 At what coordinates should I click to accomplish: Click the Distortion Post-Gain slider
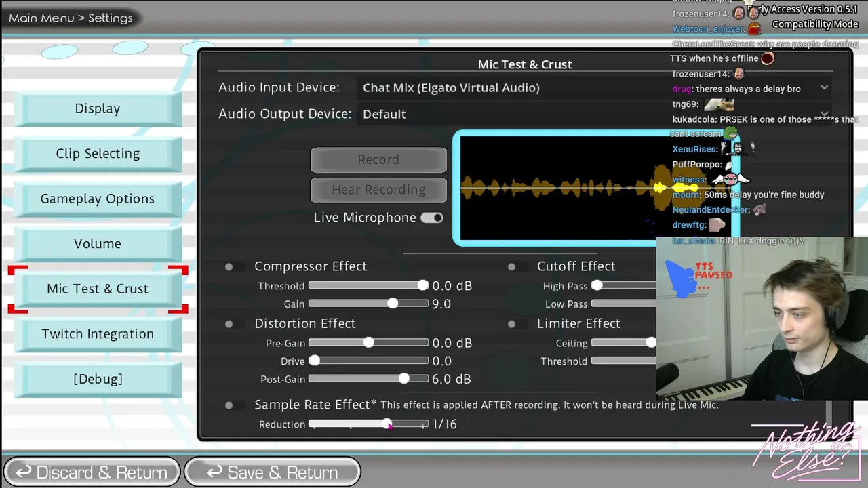(368, 379)
